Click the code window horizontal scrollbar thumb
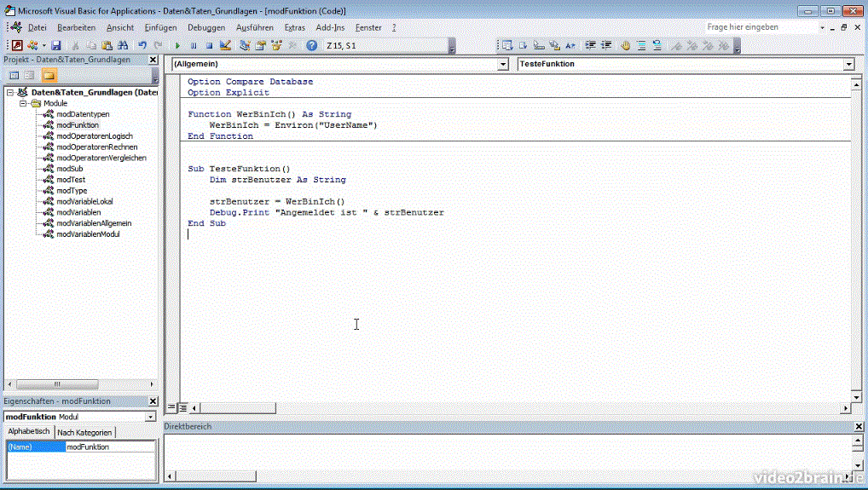 point(238,408)
